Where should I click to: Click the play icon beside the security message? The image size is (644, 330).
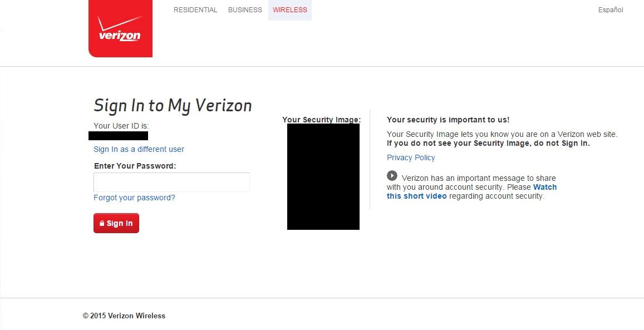pos(392,176)
